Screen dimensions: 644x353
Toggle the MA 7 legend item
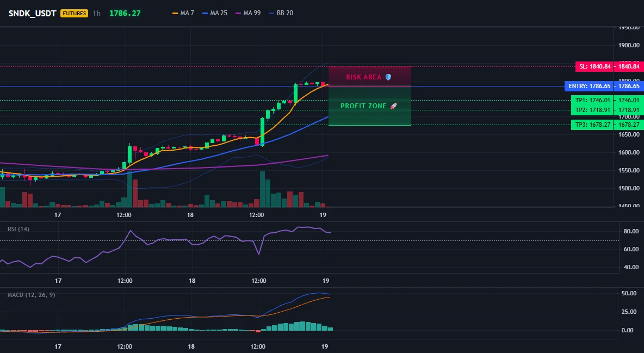click(x=183, y=13)
